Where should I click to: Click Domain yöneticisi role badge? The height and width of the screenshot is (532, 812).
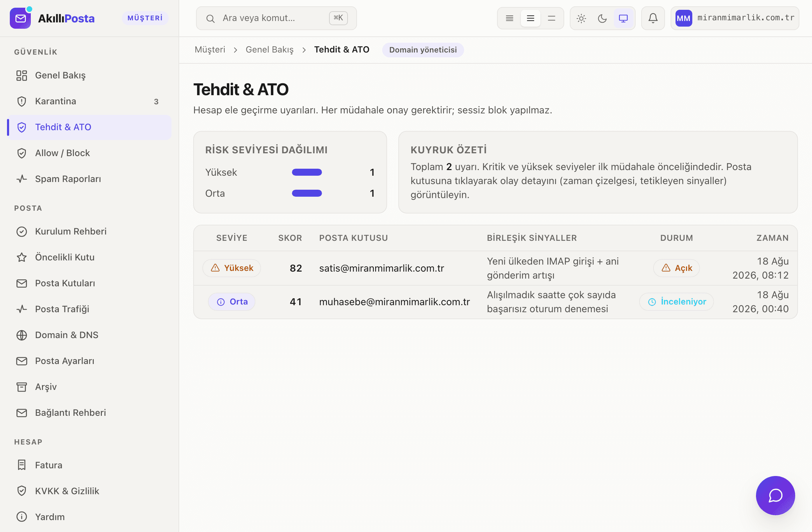pyautogui.click(x=423, y=50)
